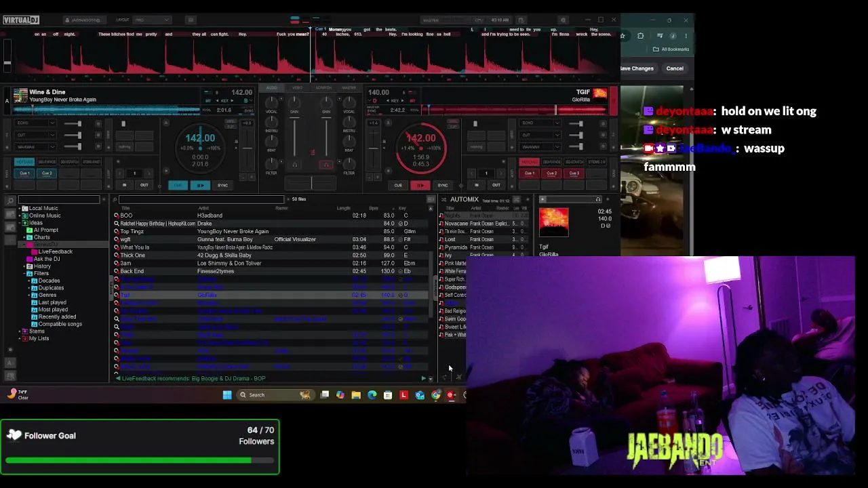This screenshot has height=488, width=868.
Task: Switch mixer to the MASTER tab
Action: (x=349, y=87)
